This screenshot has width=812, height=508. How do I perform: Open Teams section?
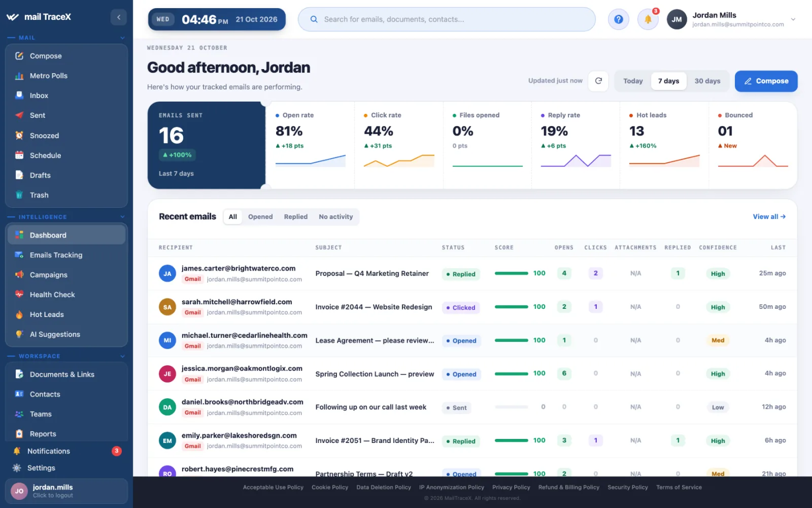click(x=66, y=414)
